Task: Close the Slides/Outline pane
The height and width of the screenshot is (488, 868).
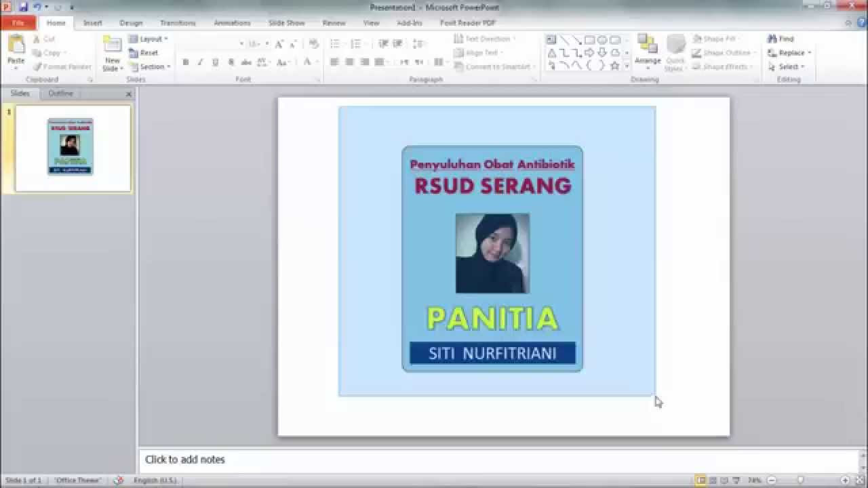Action: click(x=129, y=94)
